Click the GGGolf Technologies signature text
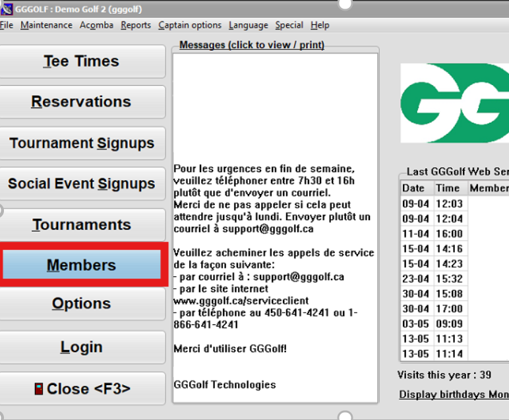The width and height of the screenshot is (509, 420). point(225,384)
